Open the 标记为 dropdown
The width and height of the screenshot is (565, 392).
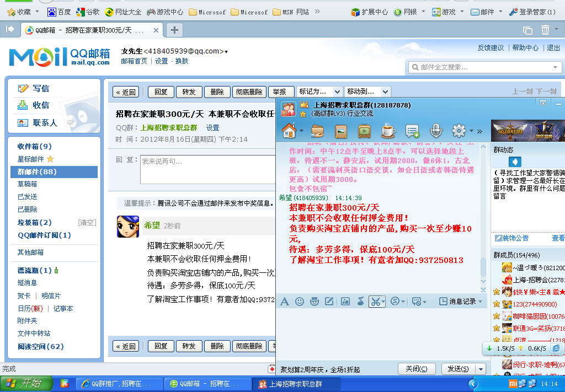coord(319,92)
